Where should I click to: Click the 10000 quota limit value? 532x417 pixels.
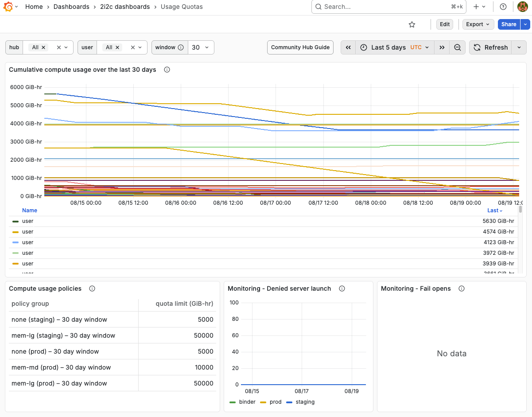coord(204,367)
